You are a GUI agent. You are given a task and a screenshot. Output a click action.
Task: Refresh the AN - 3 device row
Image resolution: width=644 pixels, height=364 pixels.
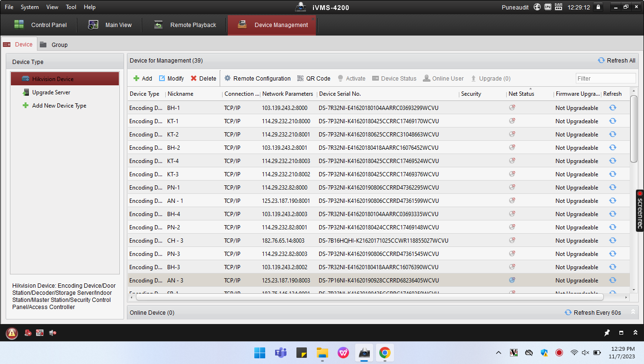[x=612, y=280]
